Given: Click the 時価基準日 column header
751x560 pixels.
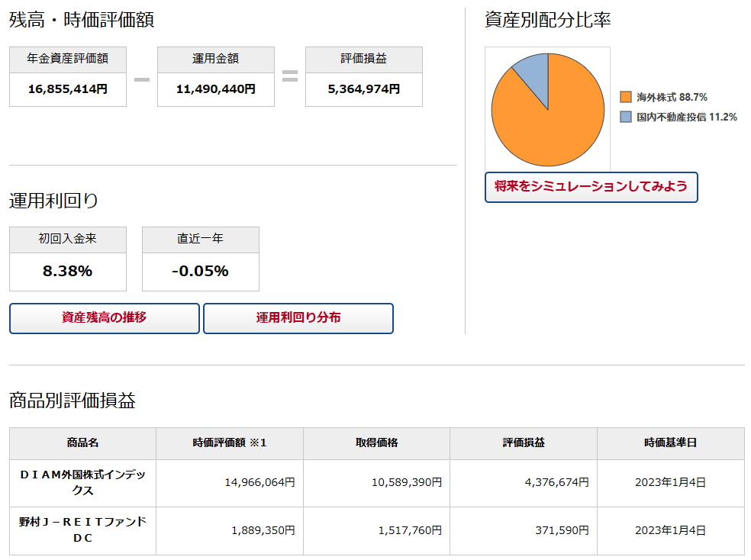Looking at the screenshot, I should pos(670,443).
